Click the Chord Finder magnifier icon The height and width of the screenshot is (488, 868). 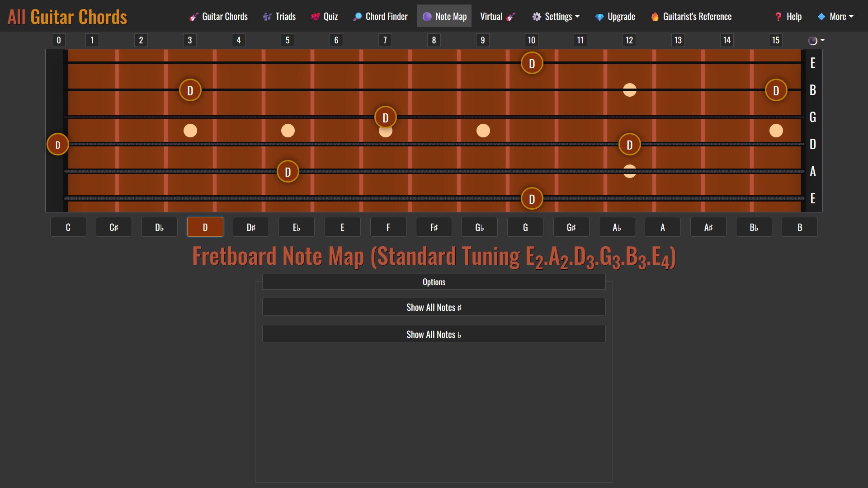coord(357,17)
